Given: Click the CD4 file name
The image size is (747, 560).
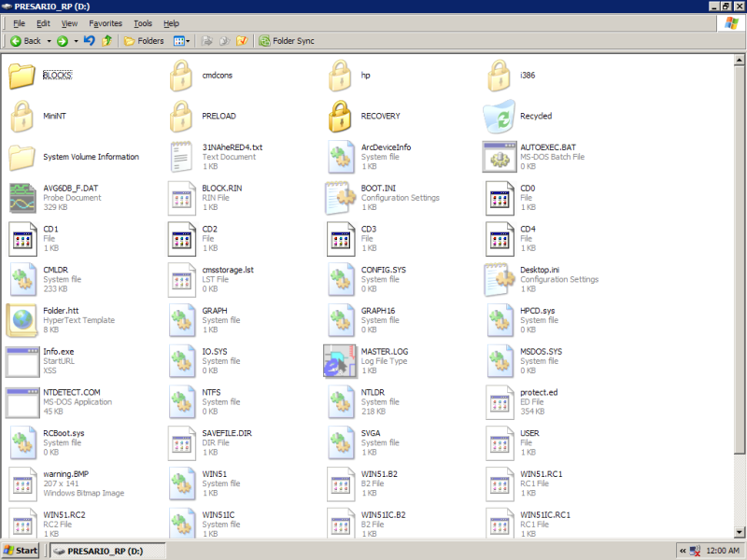Looking at the screenshot, I should click(528, 229).
